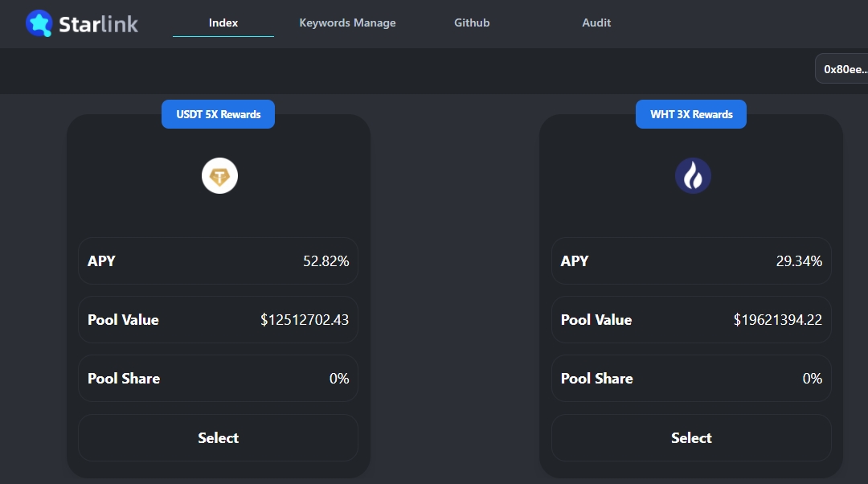The image size is (868, 484).
Task: Click the Pool Share row in WHT card
Action: pyautogui.click(x=691, y=379)
